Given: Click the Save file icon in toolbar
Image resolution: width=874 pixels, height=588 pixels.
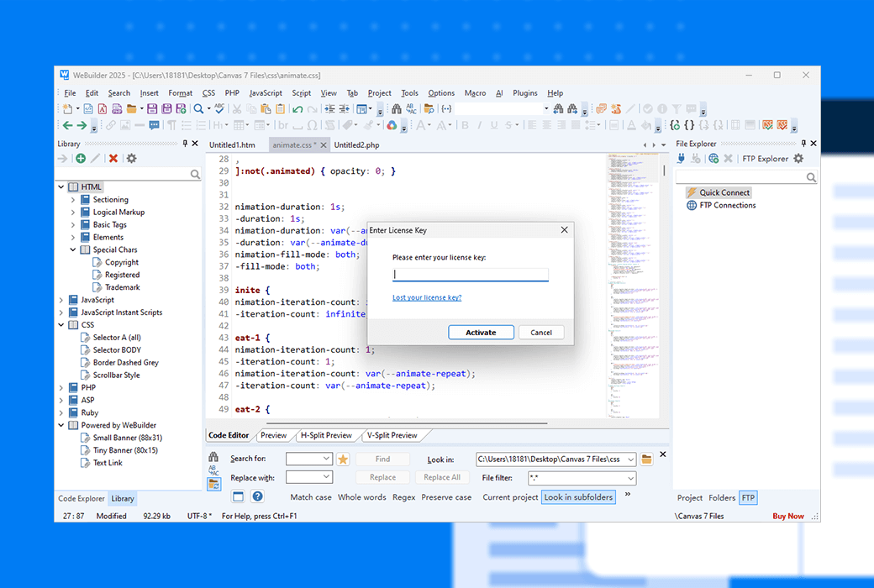Looking at the screenshot, I should 152,109.
